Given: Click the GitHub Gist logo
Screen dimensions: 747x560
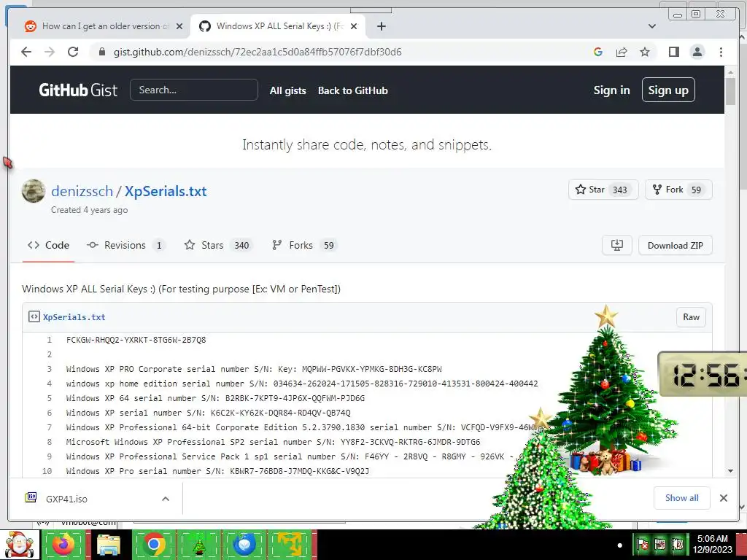Looking at the screenshot, I should tap(78, 90).
